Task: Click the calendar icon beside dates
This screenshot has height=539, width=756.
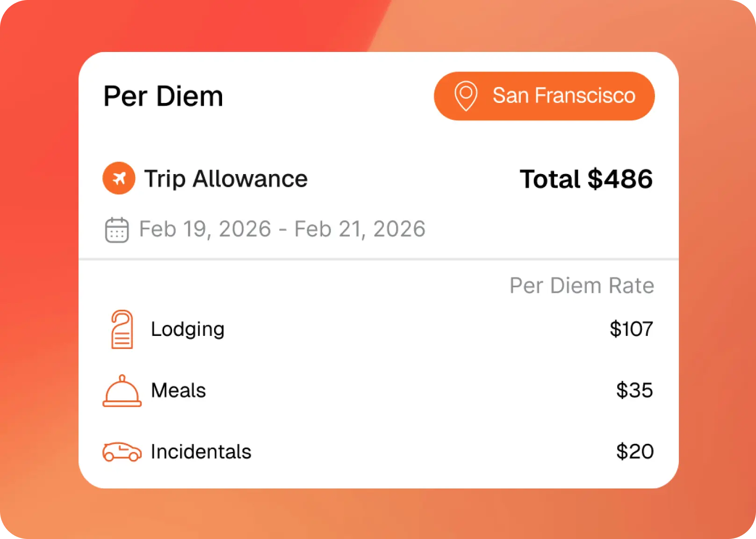Action: tap(116, 230)
